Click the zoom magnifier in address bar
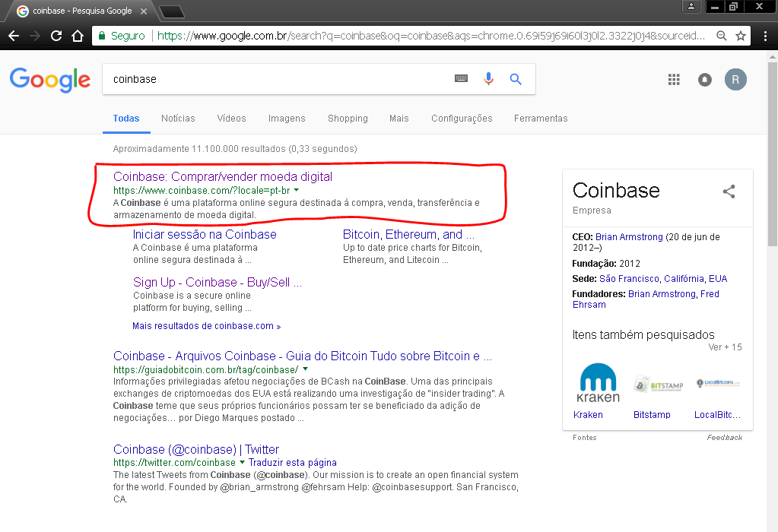 (722, 36)
